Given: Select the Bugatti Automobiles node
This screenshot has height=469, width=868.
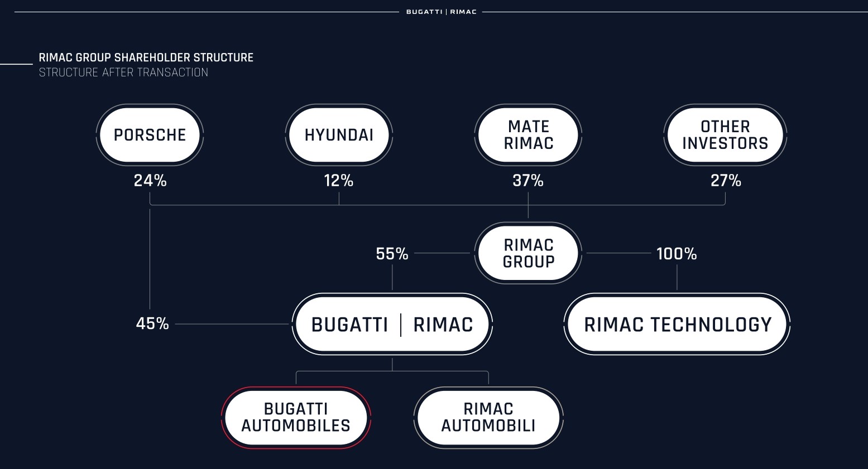Looking at the screenshot, I should (296, 418).
